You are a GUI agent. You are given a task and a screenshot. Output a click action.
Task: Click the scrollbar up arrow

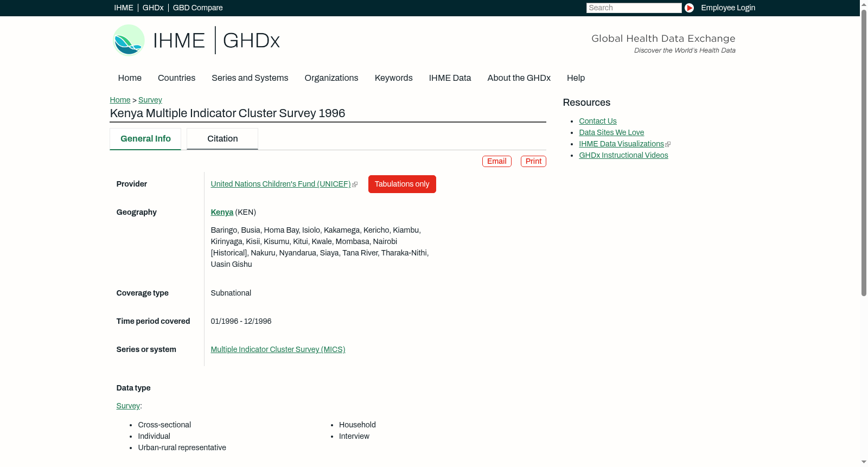[x=864, y=4]
